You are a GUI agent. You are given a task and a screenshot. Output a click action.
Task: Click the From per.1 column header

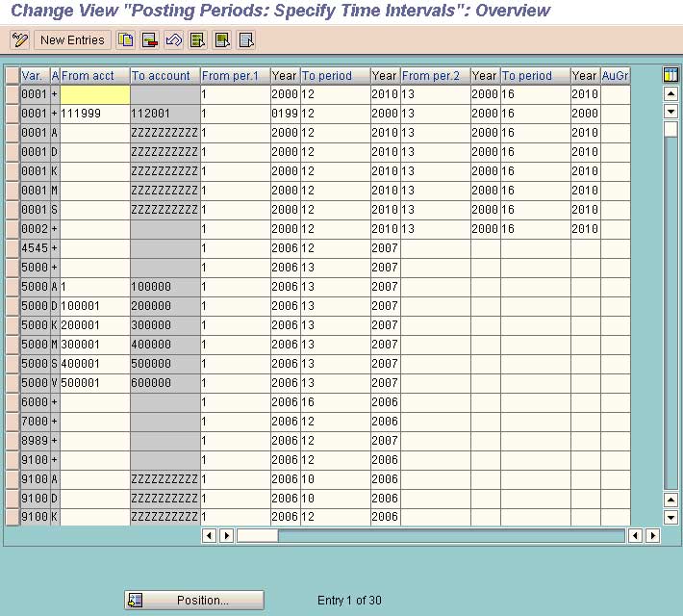pyautogui.click(x=236, y=75)
